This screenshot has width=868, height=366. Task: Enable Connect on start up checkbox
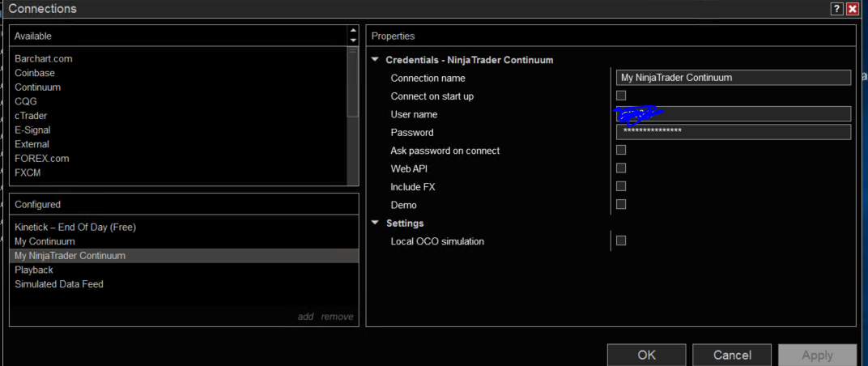coord(621,96)
